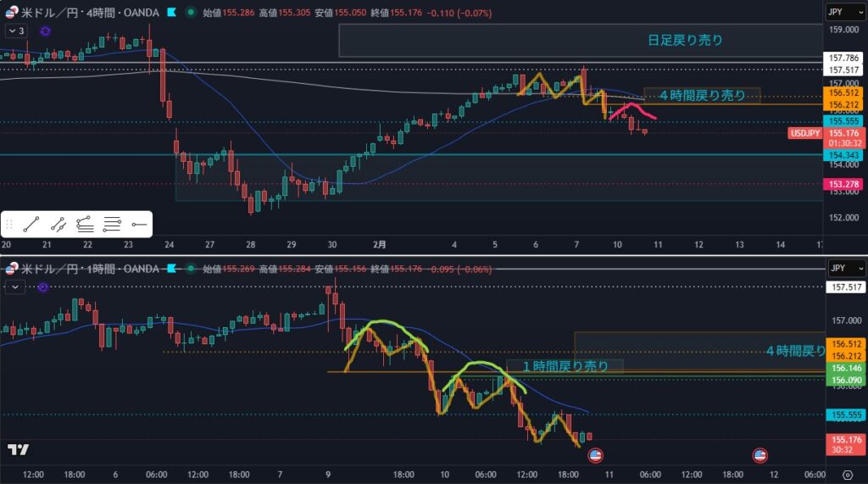This screenshot has width=868, height=484.
Task: Click the TradingView logo at bottom left
Action: pos(18,449)
